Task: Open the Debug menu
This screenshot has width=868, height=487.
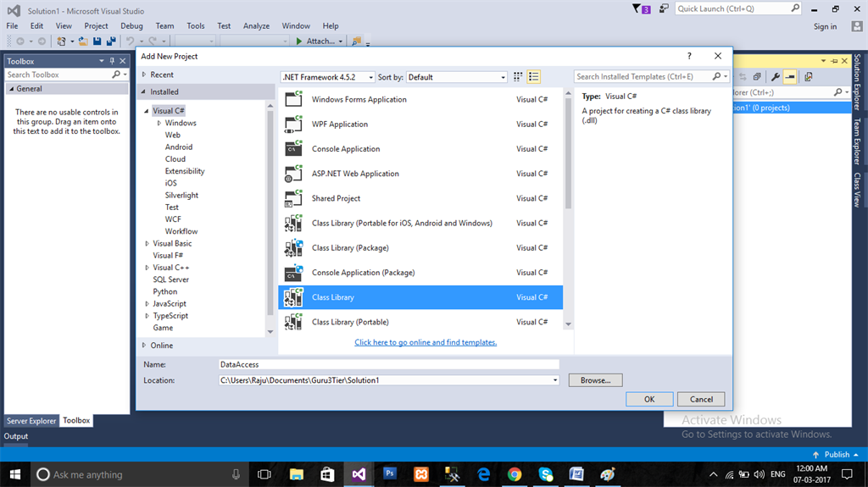Action: pos(131,26)
